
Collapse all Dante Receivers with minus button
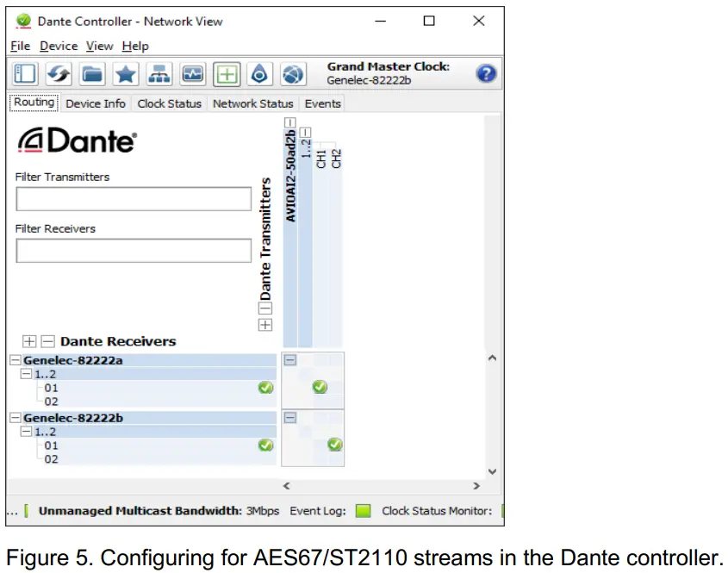(48, 341)
